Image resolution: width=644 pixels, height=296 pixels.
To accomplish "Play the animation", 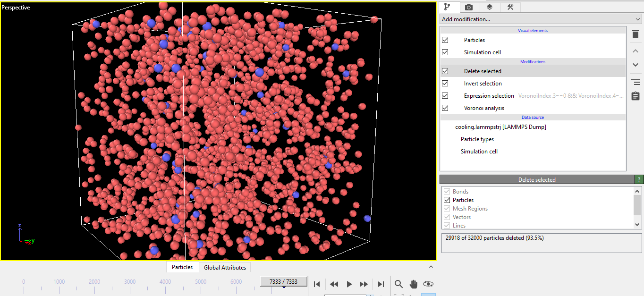I will pos(349,284).
